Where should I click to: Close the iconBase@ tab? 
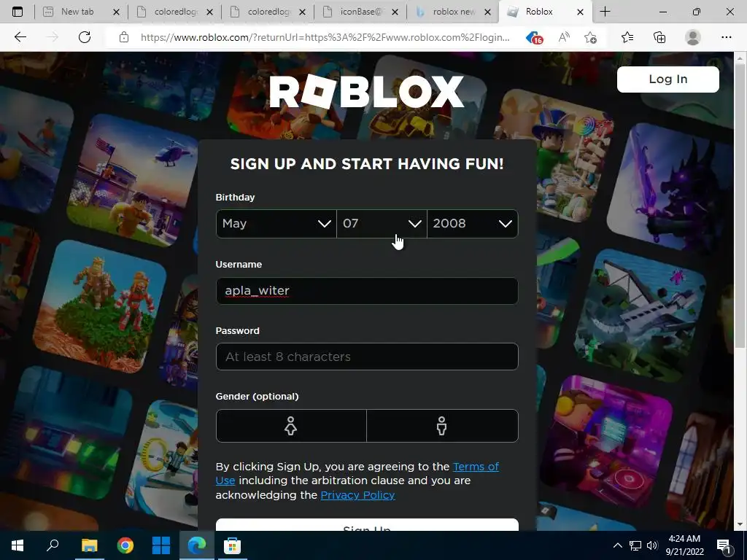click(x=395, y=12)
